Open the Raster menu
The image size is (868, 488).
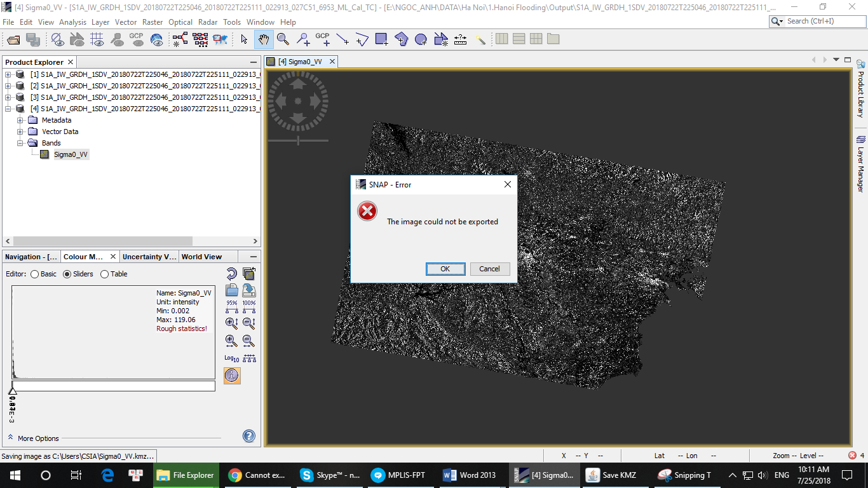pyautogui.click(x=153, y=22)
